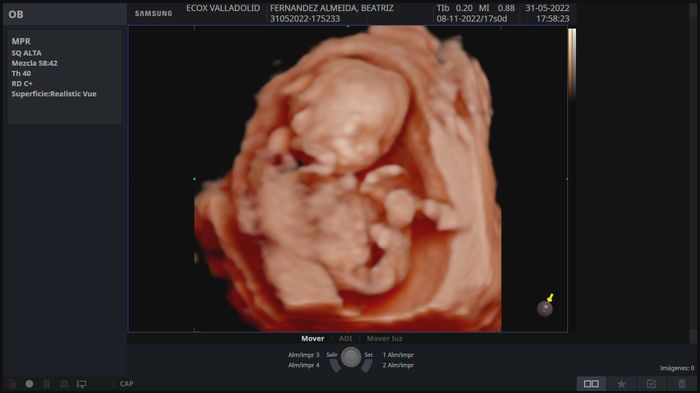Click the color scale bar beside the image
Image resolution: width=700 pixels, height=393 pixels.
point(571,63)
